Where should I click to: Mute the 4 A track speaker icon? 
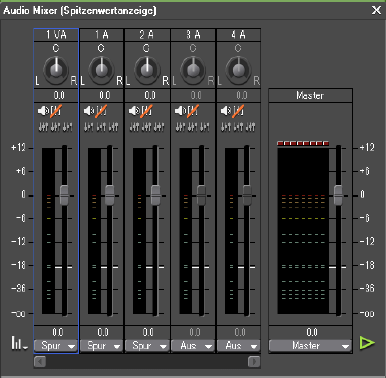[226, 110]
